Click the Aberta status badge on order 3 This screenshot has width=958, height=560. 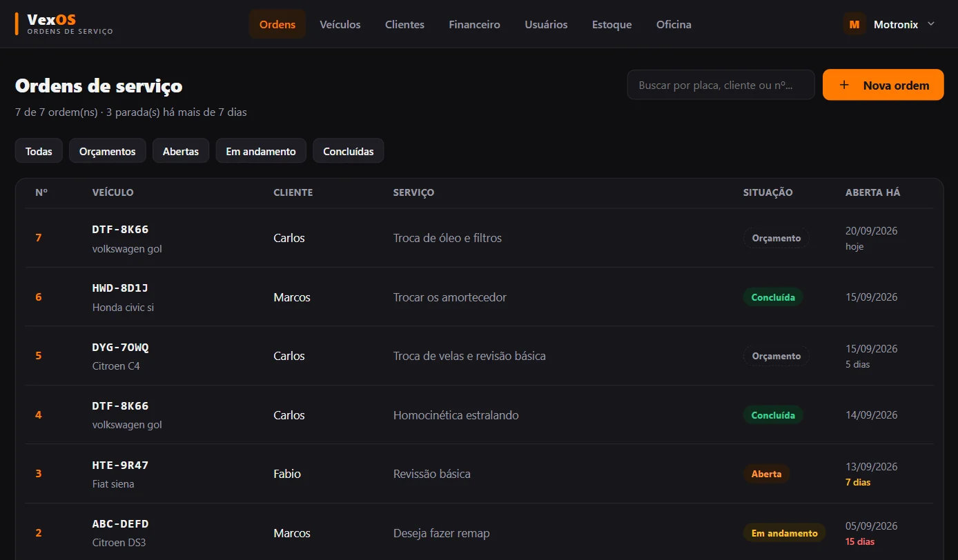[767, 474]
